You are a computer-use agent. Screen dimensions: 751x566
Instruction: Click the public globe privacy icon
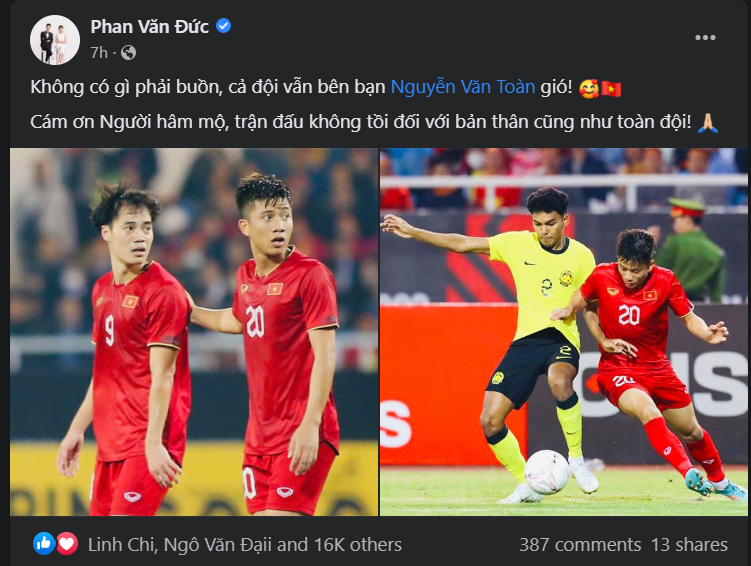128,52
